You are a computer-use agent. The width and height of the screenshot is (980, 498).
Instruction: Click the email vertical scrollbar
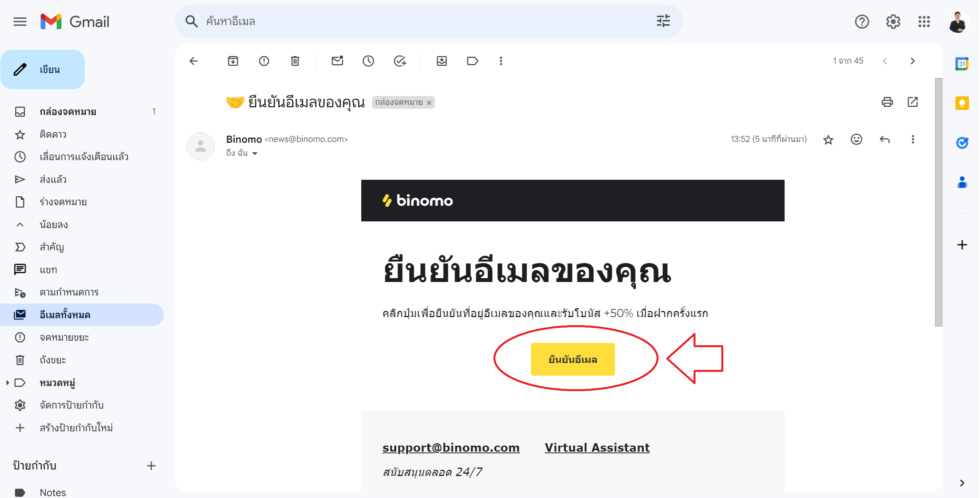point(938,202)
